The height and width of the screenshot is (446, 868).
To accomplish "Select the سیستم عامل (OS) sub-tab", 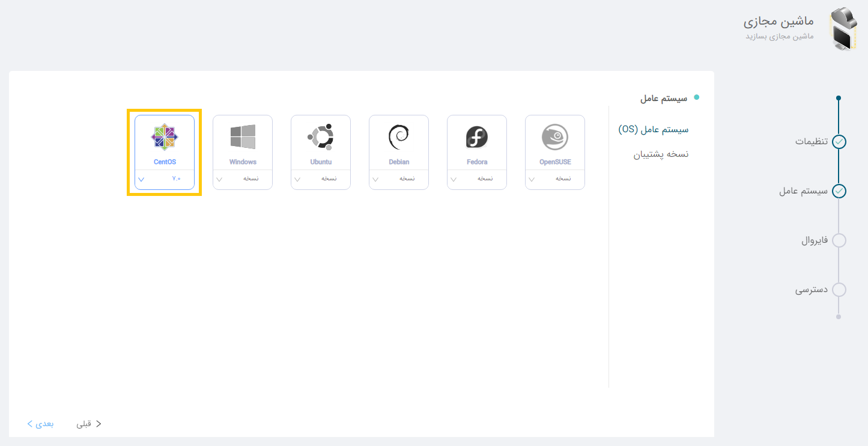I will (654, 129).
